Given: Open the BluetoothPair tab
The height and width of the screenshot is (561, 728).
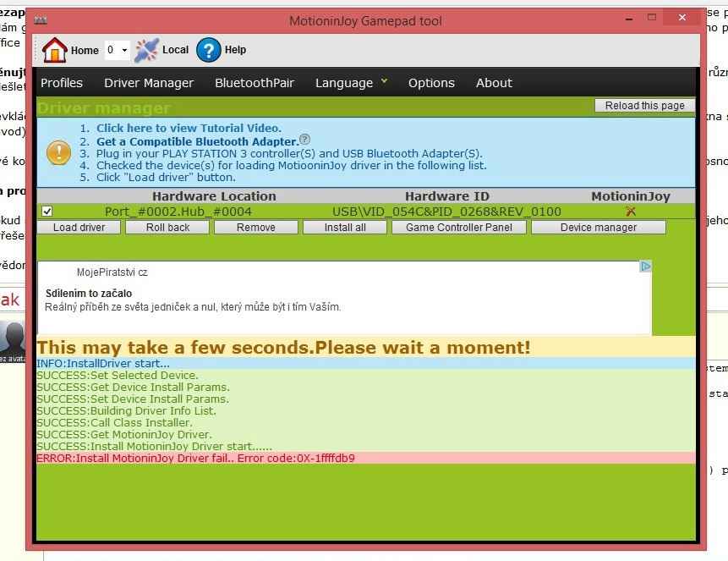Looking at the screenshot, I should (255, 83).
